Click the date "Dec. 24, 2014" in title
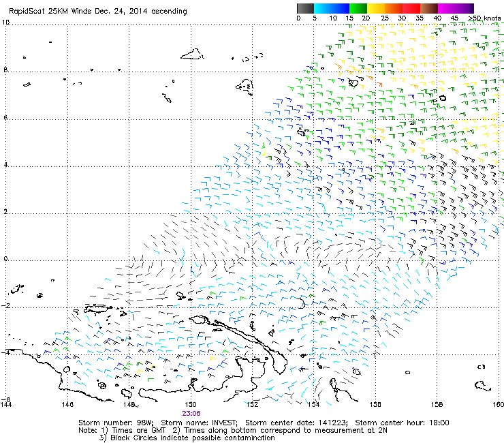Screen dimensions: 504x443 (121, 12)
